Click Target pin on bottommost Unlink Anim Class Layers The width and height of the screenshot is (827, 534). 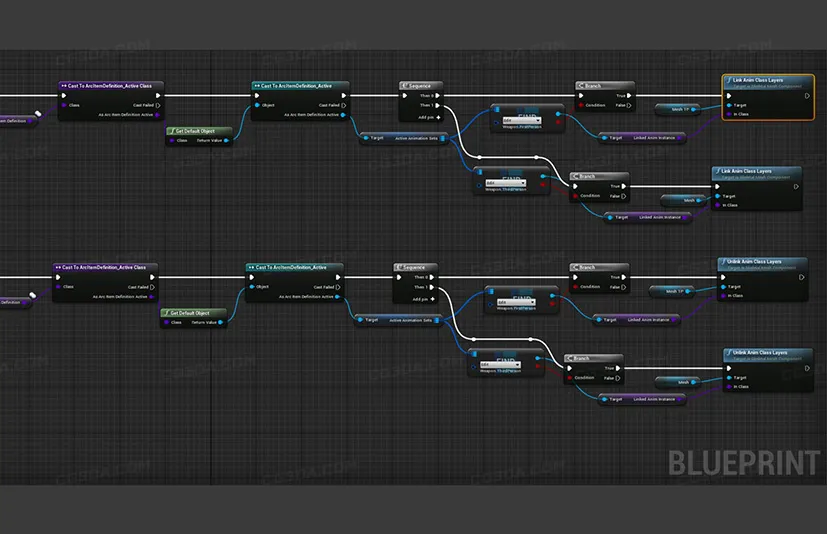click(x=729, y=378)
